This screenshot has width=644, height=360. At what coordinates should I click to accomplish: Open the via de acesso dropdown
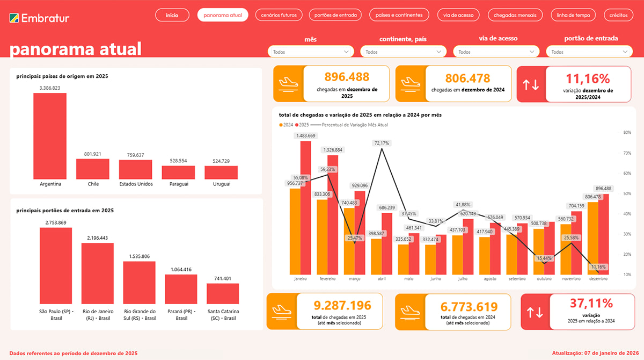(x=496, y=52)
